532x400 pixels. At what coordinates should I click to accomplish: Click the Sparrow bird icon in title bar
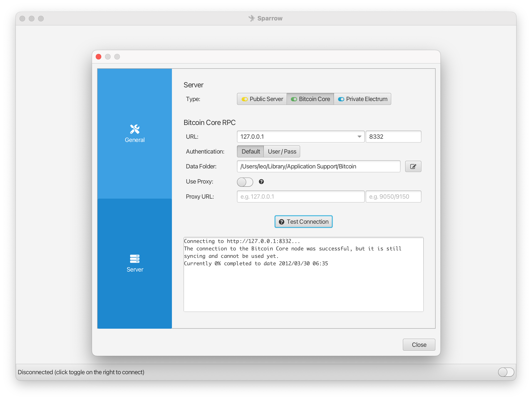point(252,18)
